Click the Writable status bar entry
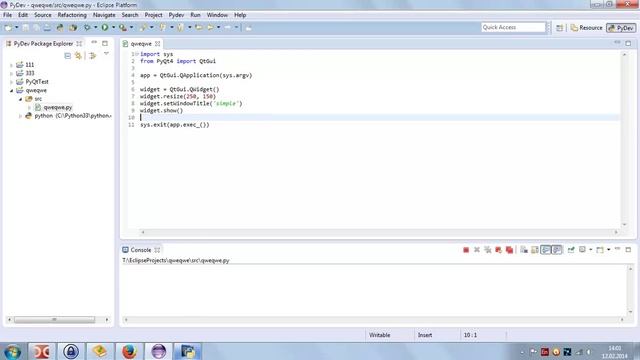 (380, 335)
